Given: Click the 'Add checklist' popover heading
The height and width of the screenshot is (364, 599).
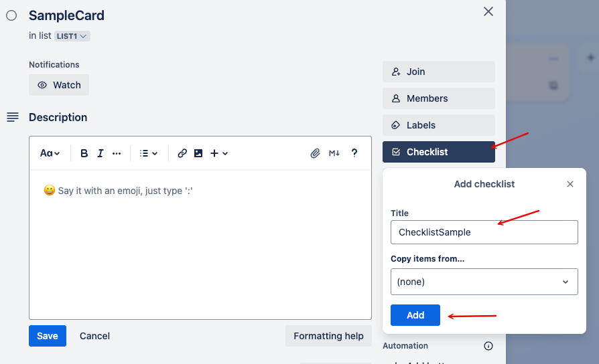Looking at the screenshot, I should tap(484, 184).
